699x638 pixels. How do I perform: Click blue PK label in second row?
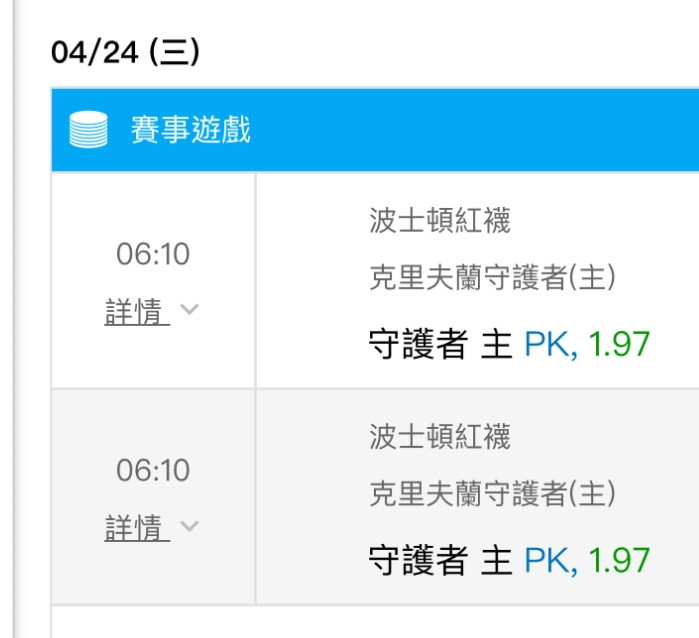click(x=551, y=560)
